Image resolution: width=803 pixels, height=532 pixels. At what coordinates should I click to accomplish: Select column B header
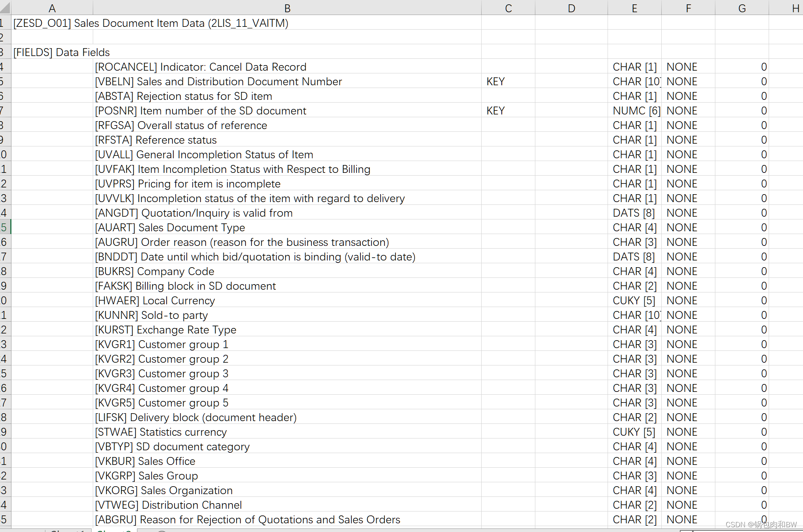(x=287, y=8)
